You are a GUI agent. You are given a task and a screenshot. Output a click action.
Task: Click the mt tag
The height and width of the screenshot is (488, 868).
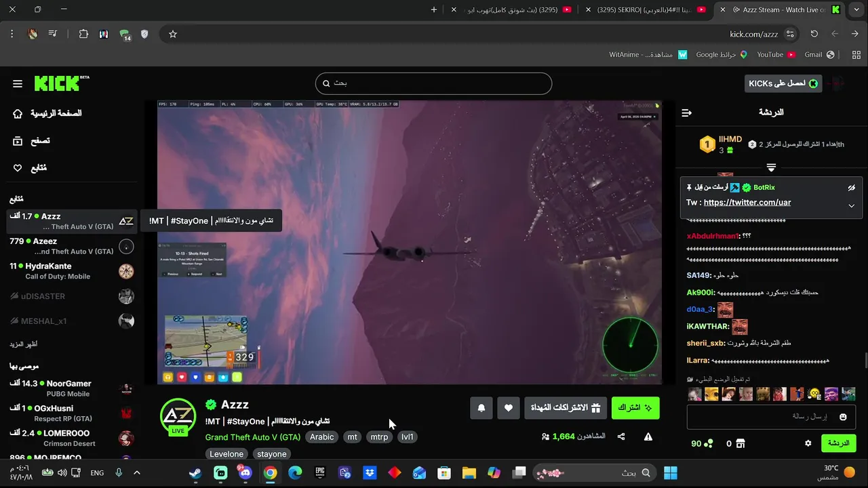pyautogui.click(x=353, y=437)
